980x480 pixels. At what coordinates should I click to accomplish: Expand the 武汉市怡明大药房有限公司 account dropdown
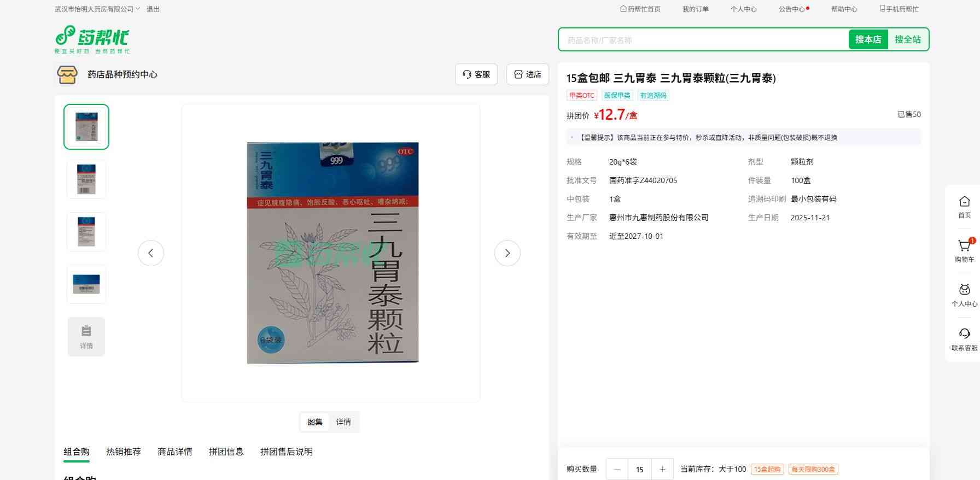coord(97,9)
